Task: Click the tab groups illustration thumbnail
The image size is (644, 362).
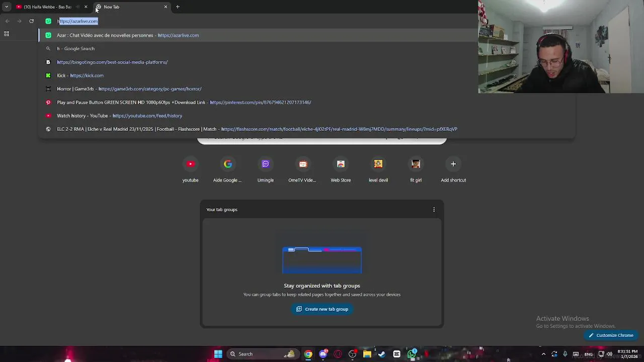Action: click(x=322, y=260)
